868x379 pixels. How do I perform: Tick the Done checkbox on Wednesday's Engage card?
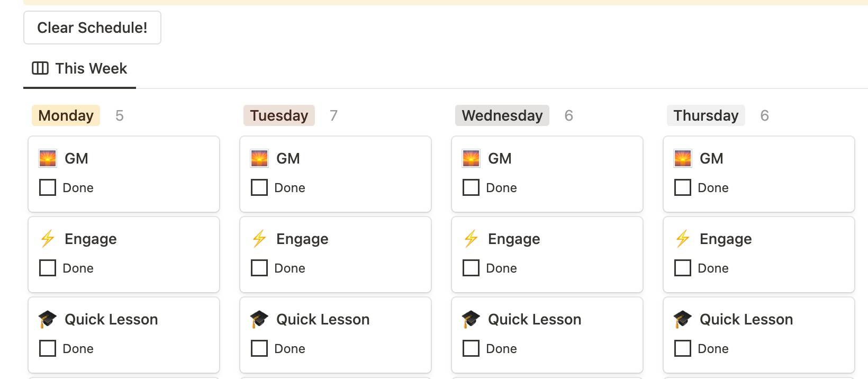click(x=471, y=268)
